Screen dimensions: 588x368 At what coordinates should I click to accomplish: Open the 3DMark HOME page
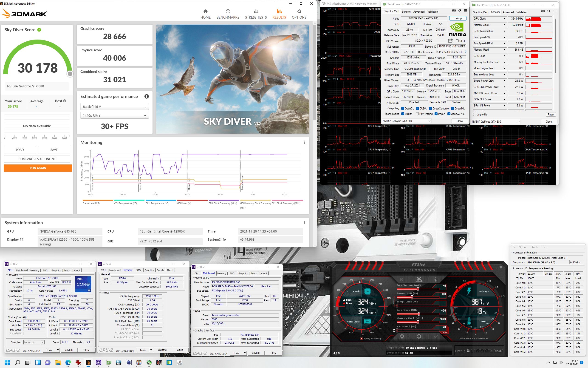[205, 14]
